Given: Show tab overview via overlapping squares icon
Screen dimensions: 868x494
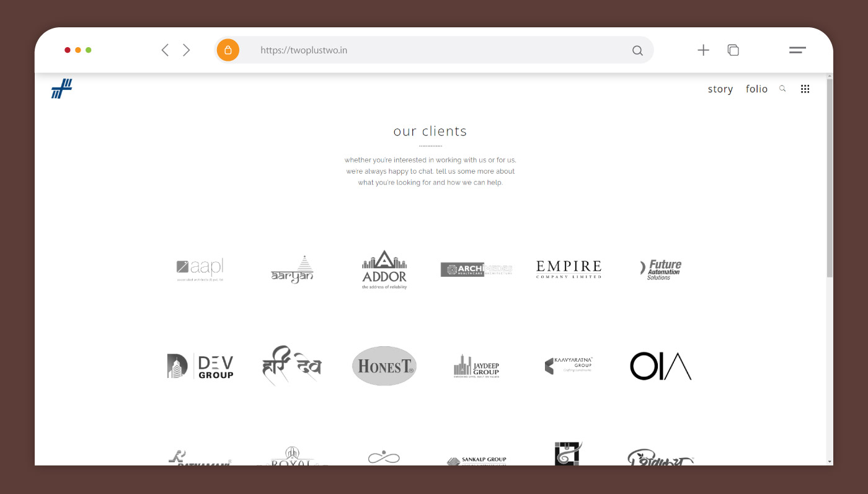Looking at the screenshot, I should (x=733, y=50).
